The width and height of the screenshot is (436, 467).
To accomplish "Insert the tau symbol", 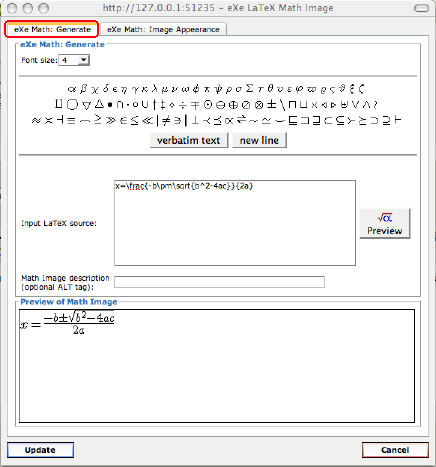I will click(261, 89).
